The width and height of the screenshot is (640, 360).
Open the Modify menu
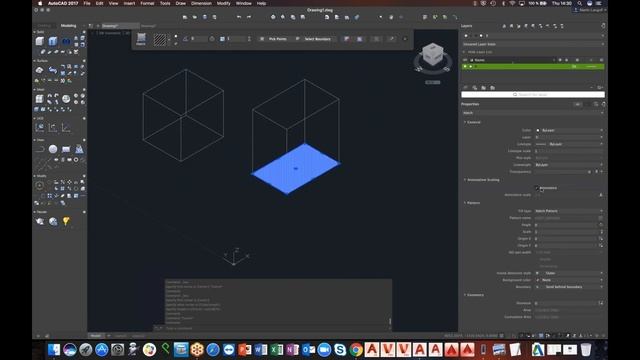[x=223, y=3]
